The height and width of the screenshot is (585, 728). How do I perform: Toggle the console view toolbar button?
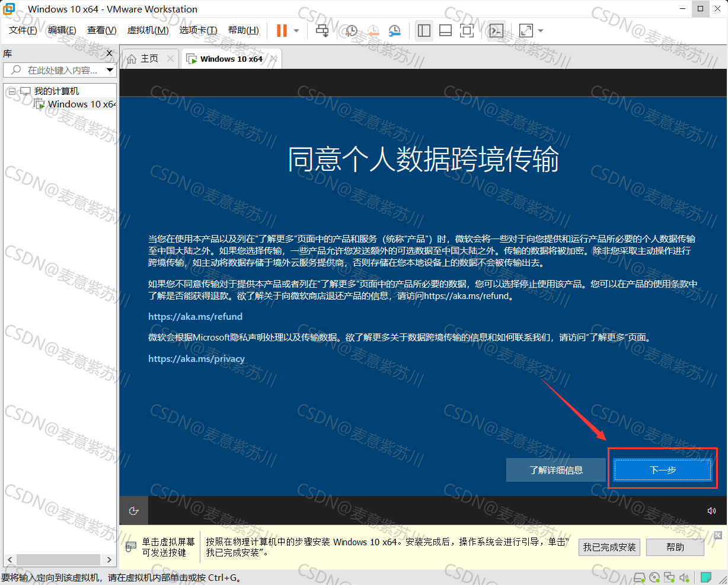pyautogui.click(x=496, y=31)
